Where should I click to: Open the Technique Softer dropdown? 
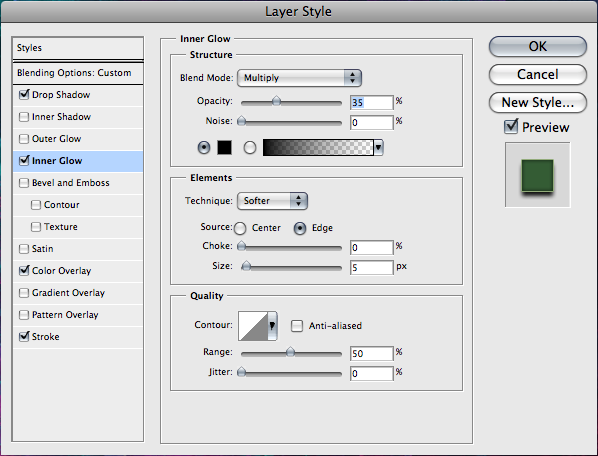pos(272,201)
